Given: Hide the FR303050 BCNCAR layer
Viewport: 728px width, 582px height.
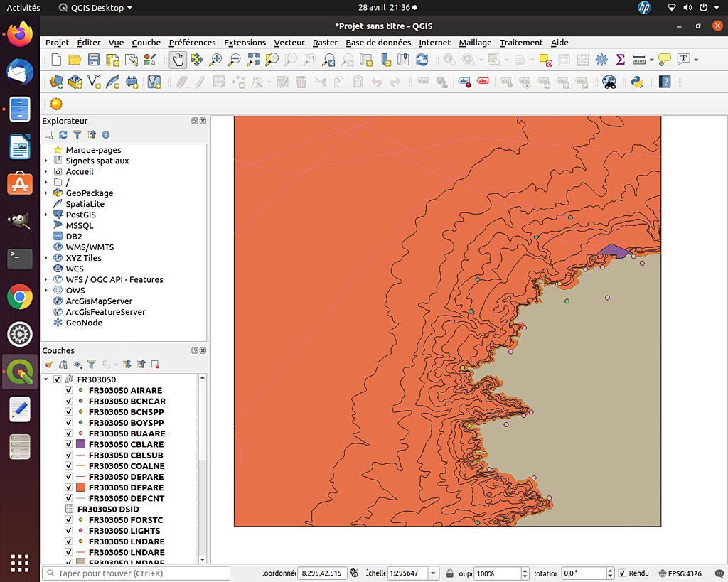Looking at the screenshot, I should [x=69, y=401].
